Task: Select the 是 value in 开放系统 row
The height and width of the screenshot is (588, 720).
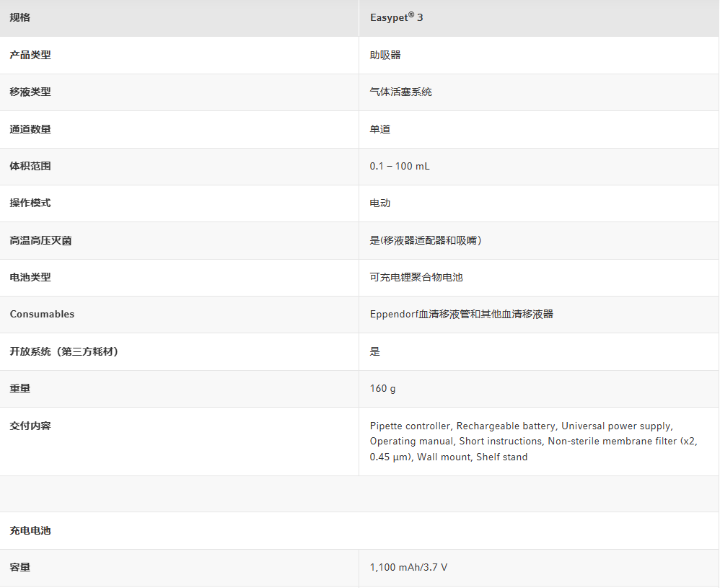Action: tap(375, 352)
